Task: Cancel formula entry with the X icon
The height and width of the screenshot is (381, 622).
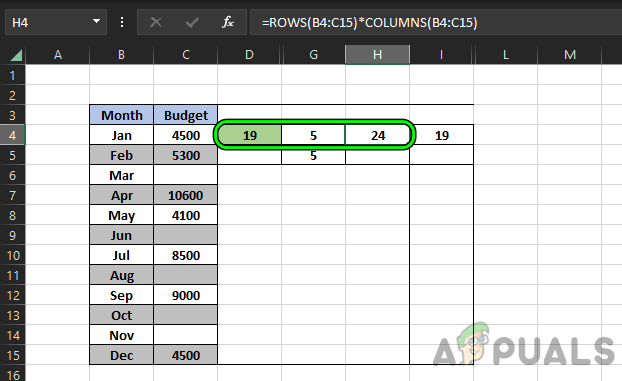Action: [x=156, y=22]
